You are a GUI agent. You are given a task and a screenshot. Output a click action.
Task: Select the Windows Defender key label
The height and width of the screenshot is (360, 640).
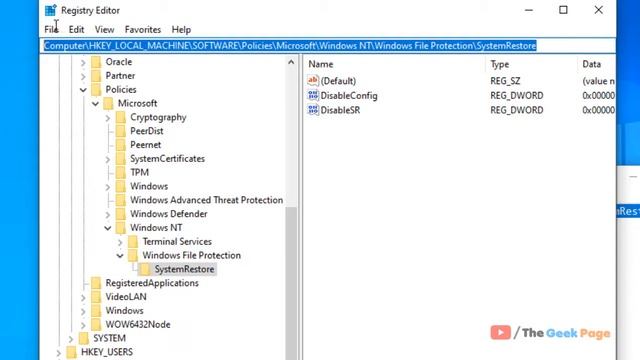(169, 214)
